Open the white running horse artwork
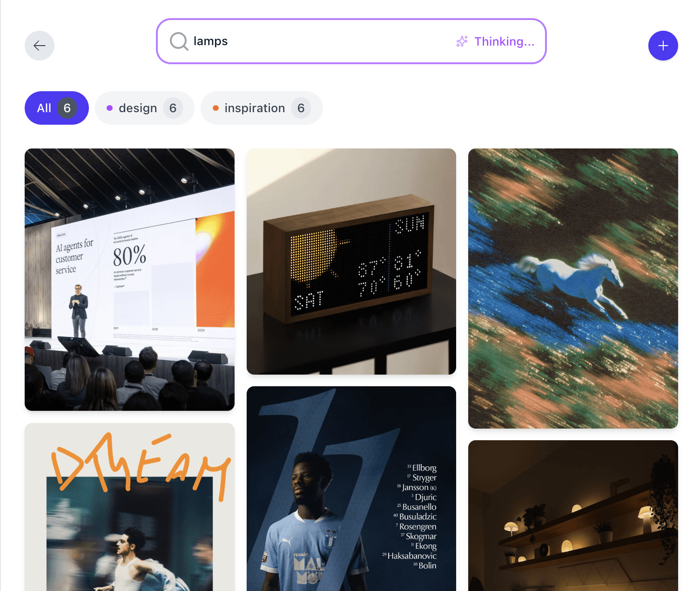Viewport: 700px width, 591px height. [x=573, y=289]
